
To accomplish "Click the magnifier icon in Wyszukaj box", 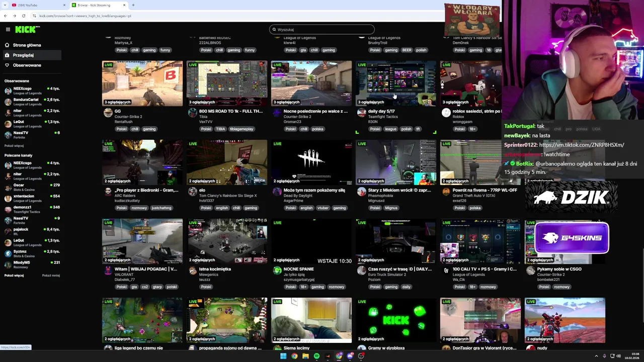I will click(274, 30).
